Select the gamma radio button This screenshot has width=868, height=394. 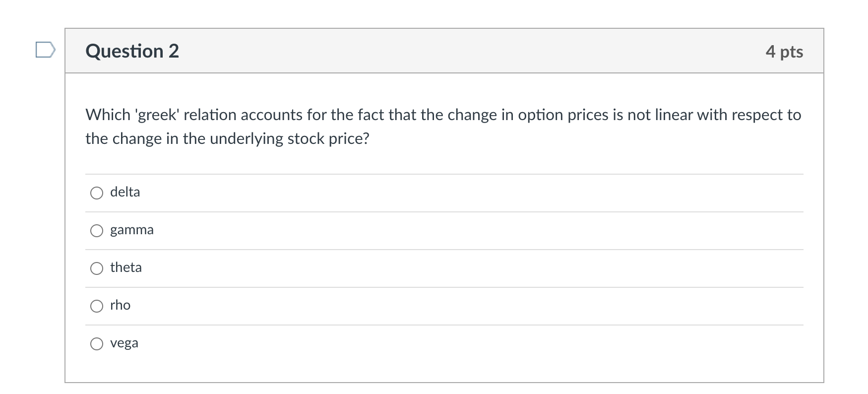tap(97, 230)
